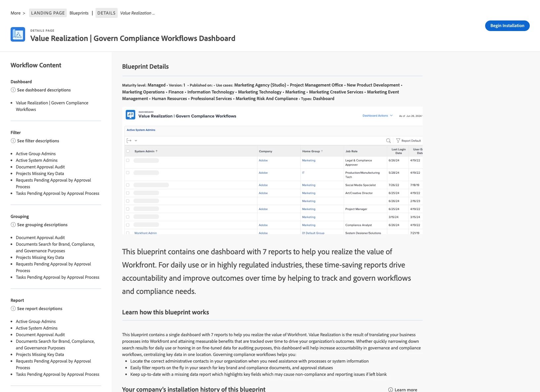Check the row with Art/Creative Director

point(128,193)
